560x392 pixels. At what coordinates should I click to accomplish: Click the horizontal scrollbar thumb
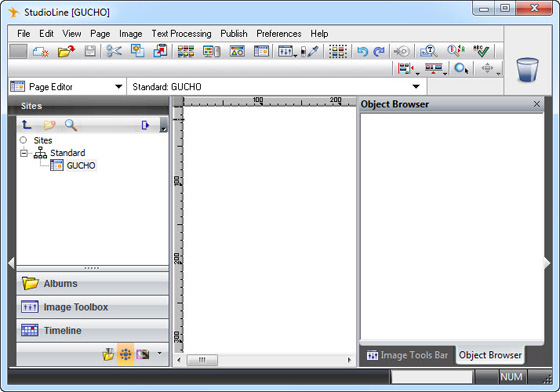pos(202,360)
